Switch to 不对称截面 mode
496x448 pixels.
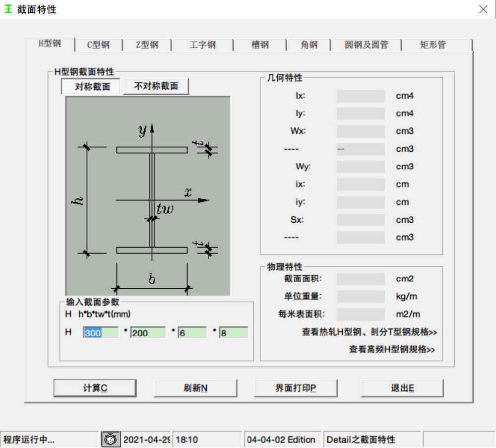click(156, 86)
